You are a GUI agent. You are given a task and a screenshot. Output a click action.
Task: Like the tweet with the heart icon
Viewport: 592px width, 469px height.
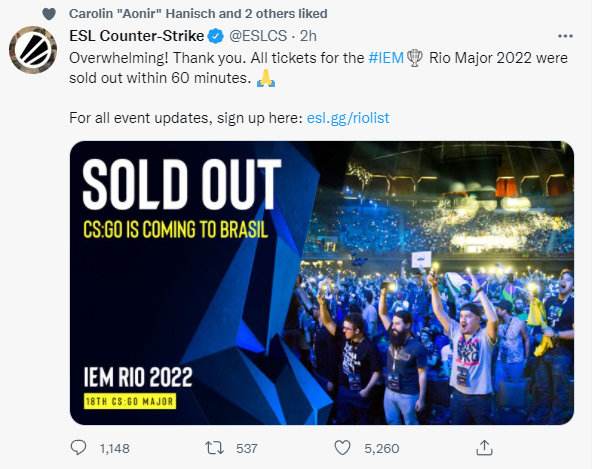pyautogui.click(x=343, y=448)
